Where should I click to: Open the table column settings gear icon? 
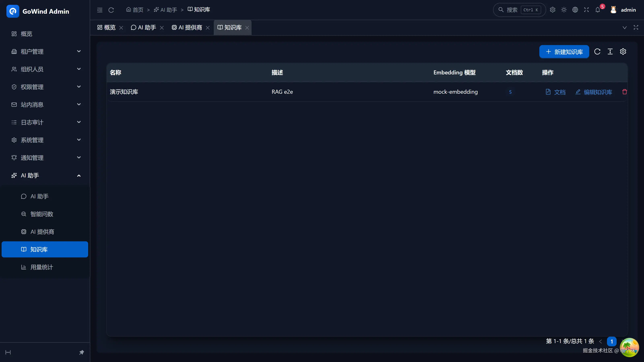pyautogui.click(x=623, y=51)
